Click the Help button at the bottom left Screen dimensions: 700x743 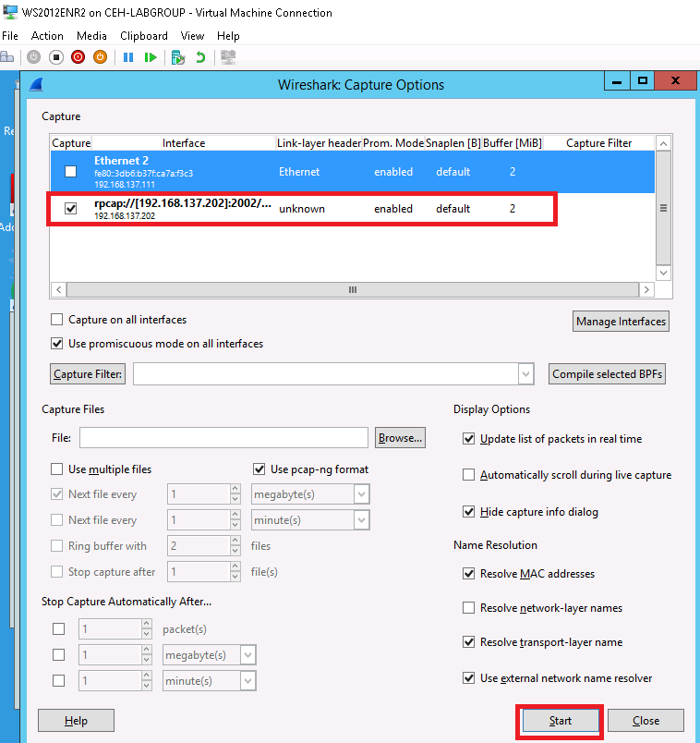click(76, 721)
